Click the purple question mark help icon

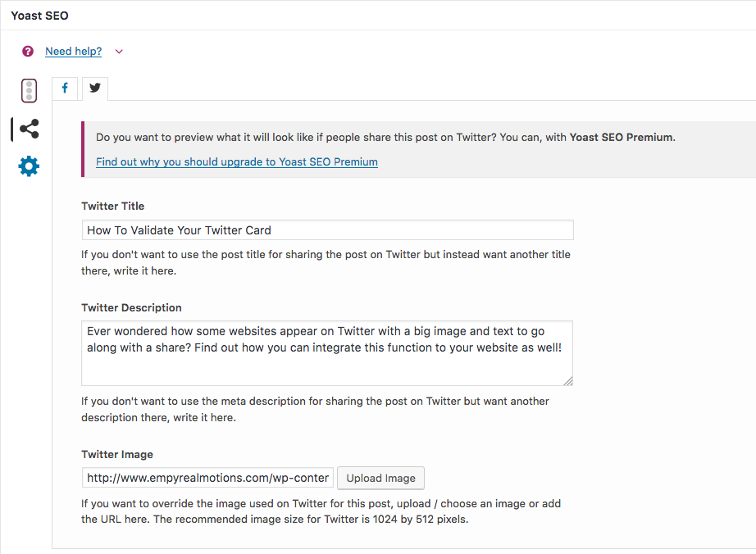point(28,51)
